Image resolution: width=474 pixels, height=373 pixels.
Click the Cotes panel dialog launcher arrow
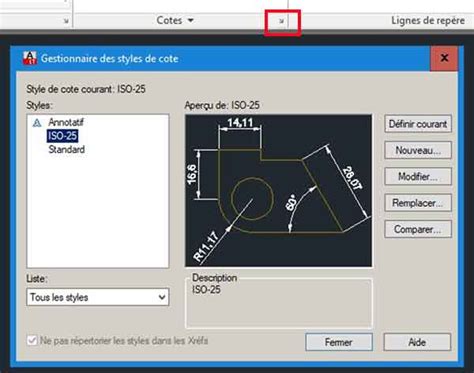coord(282,21)
